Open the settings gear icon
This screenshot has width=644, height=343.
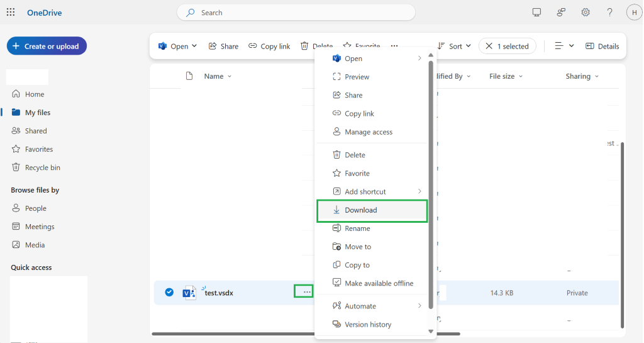pos(586,13)
